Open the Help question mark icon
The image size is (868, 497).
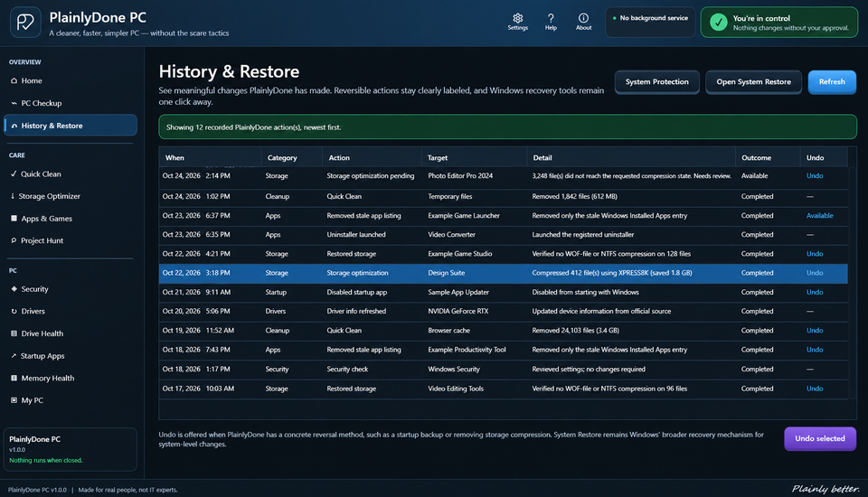tap(551, 18)
